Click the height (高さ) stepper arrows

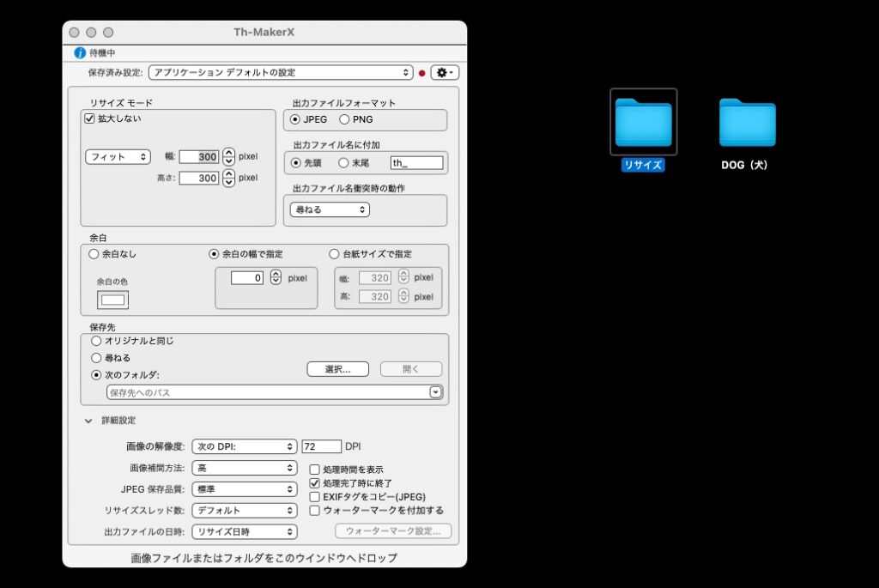(228, 178)
